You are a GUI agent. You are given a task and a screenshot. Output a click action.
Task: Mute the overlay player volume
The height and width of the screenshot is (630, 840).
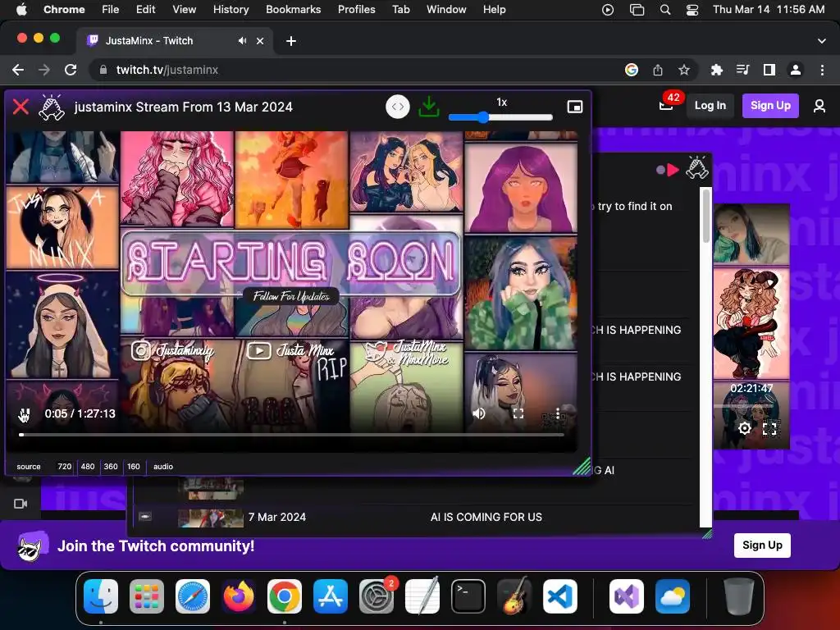tap(479, 413)
